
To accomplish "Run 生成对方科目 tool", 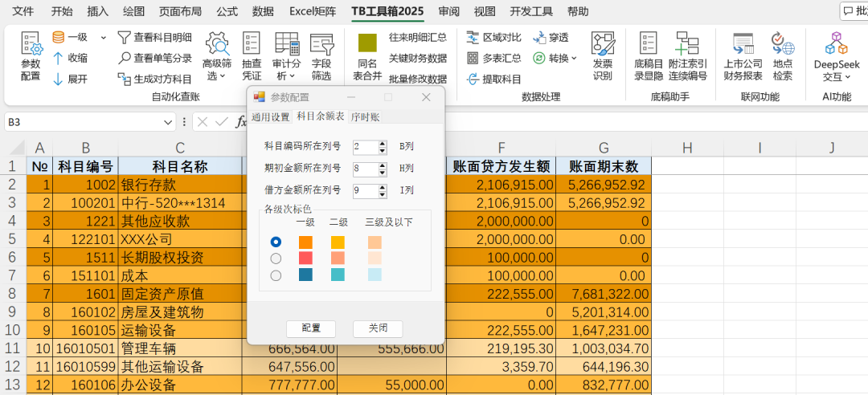I will click(x=155, y=79).
